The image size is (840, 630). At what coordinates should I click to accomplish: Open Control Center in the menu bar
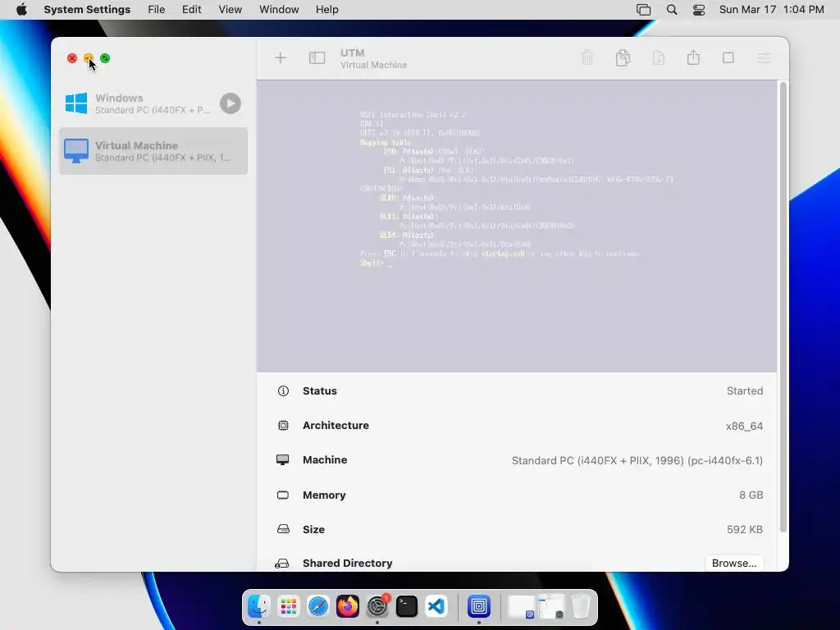[x=699, y=10]
